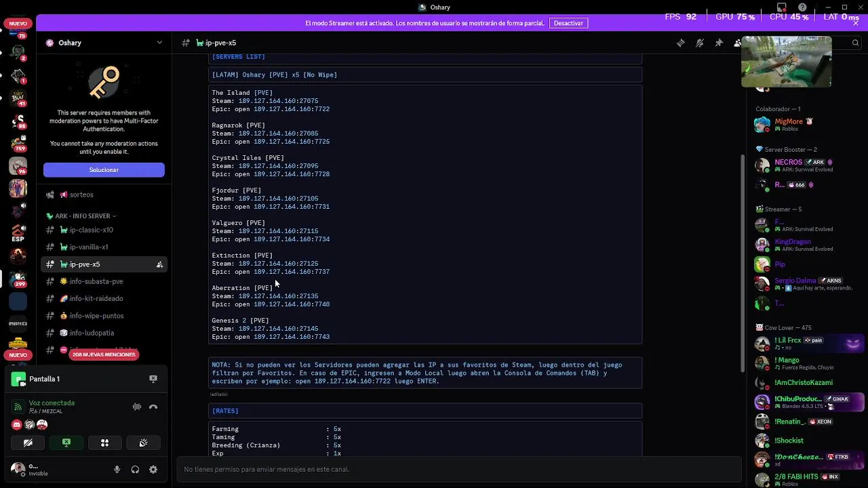
Task: Open the Threads icon in channel header
Action: (681, 43)
